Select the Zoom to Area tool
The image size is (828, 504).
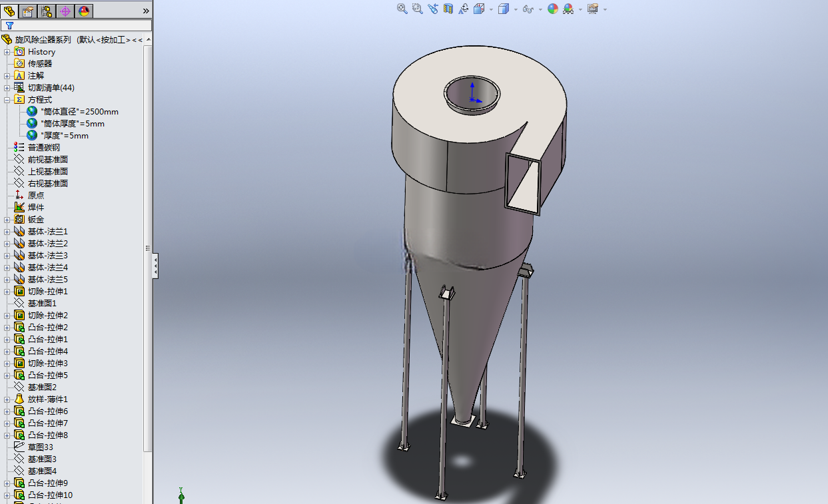click(418, 9)
